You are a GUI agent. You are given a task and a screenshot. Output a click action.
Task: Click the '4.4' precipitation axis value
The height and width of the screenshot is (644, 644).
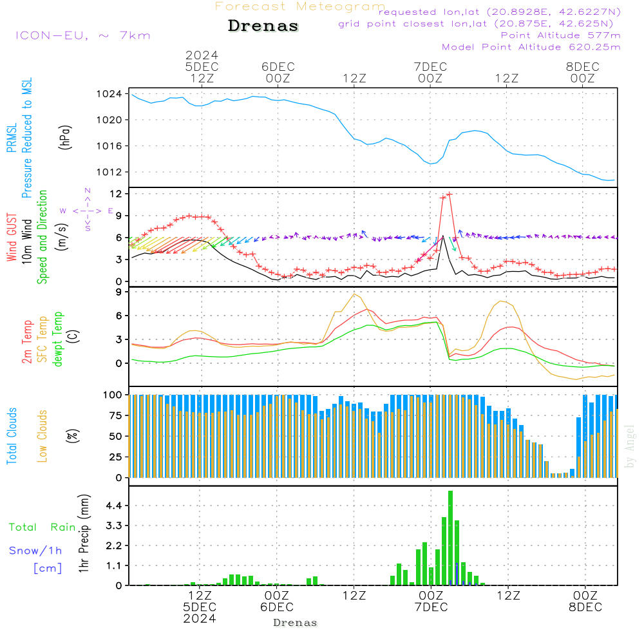click(x=114, y=506)
